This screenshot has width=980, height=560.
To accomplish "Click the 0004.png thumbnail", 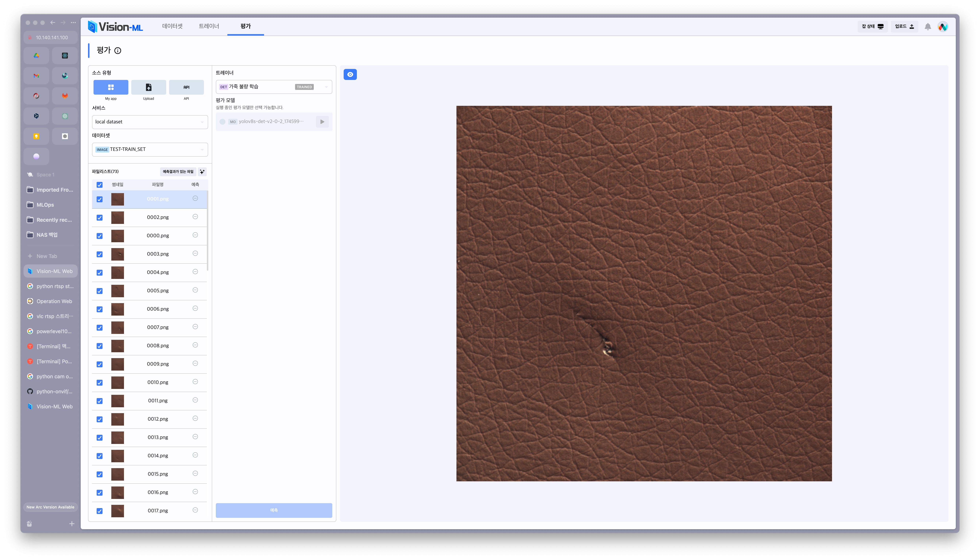I will coord(118,273).
